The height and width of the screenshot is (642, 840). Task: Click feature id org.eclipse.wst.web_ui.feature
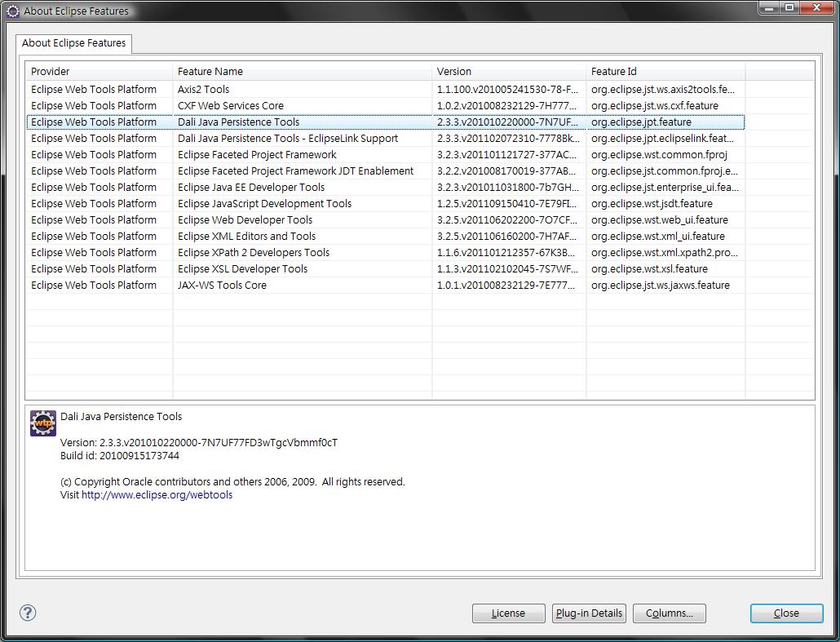tap(660, 220)
